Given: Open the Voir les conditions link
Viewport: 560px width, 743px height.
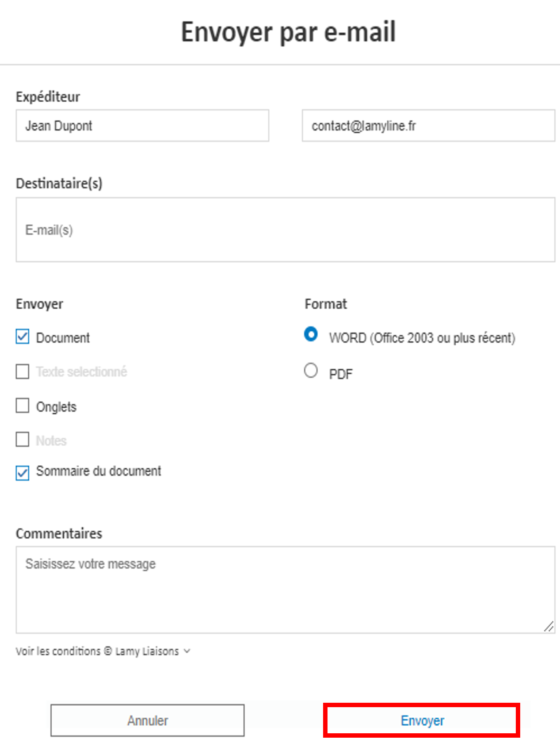Looking at the screenshot, I should (x=97, y=651).
